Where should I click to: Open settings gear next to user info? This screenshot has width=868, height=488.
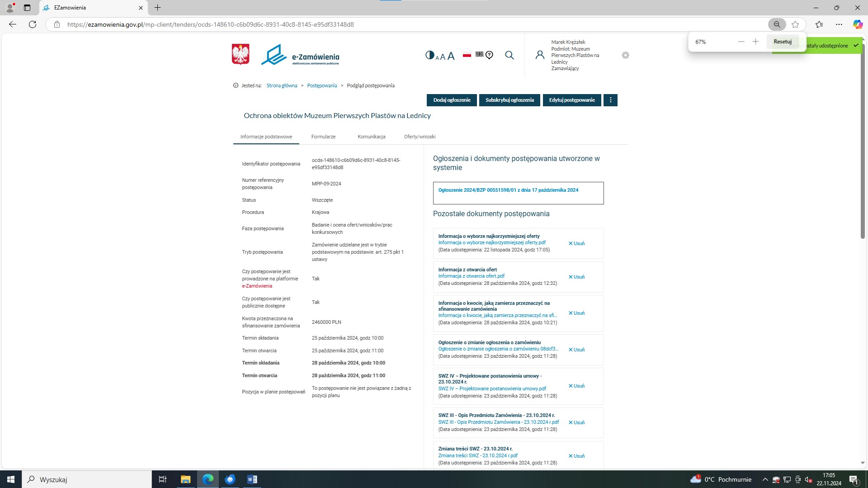tap(625, 55)
